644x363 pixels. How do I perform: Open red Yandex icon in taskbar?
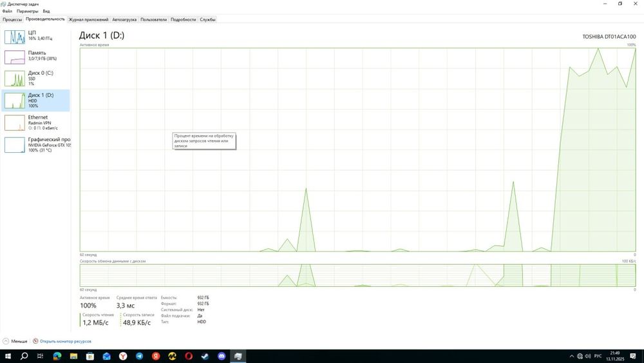[x=156, y=356]
